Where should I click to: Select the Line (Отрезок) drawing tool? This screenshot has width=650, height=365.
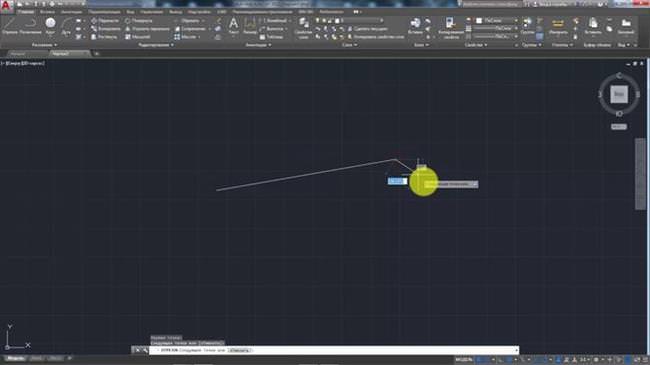point(9,26)
